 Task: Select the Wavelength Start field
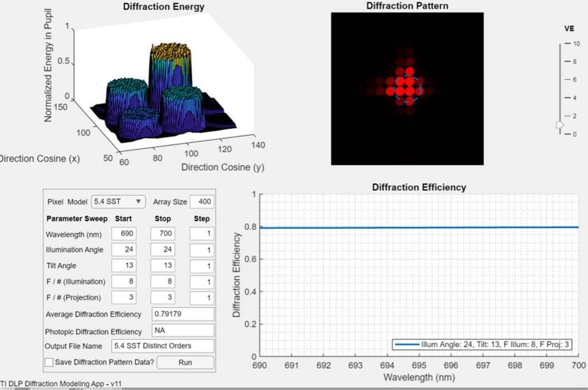[123, 234]
